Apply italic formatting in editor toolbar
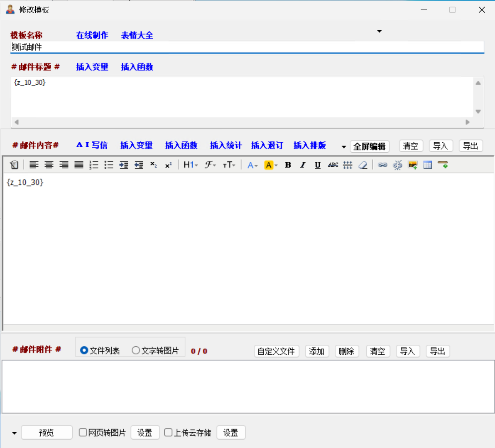 (x=303, y=165)
